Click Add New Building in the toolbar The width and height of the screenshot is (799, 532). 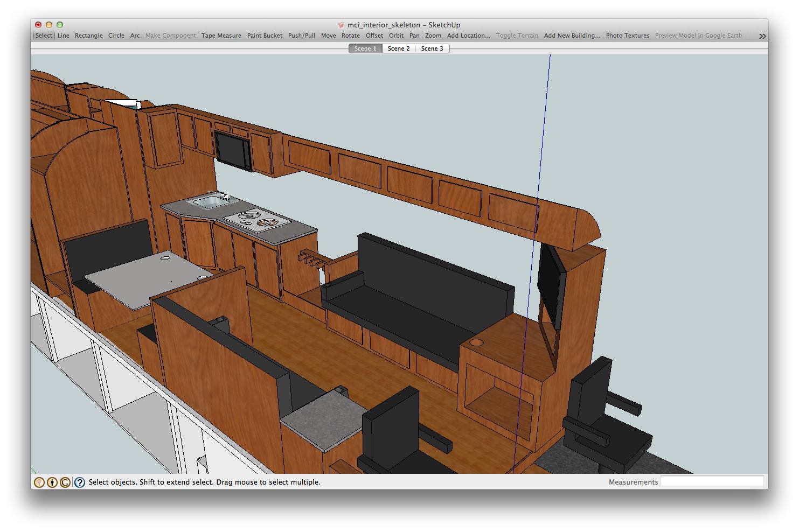click(x=572, y=36)
